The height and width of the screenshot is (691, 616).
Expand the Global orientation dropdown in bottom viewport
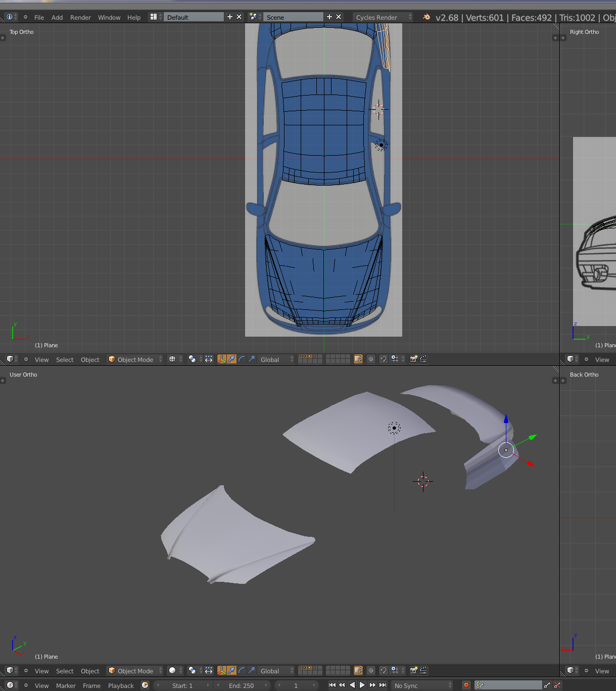click(276, 671)
